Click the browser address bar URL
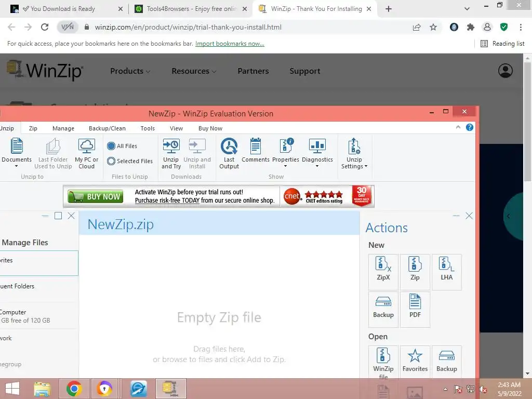532x399 pixels. 188,27
